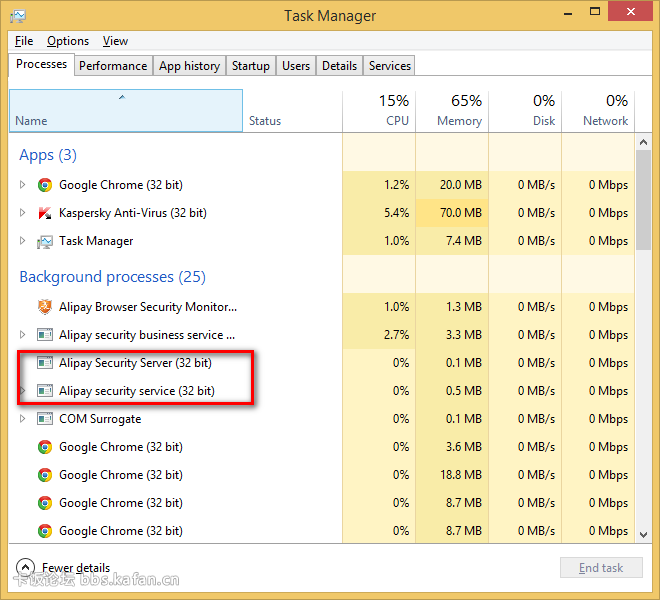Viewport: 660px width, 600px height.
Task: Collapse to fewer details with arrow icon
Action: pyautogui.click(x=25, y=568)
